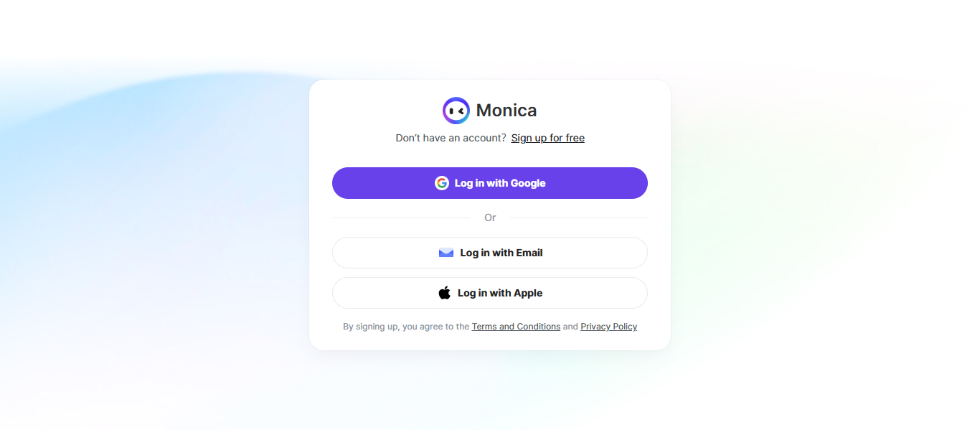The width and height of the screenshot is (980, 430).
Task: Click the divider line left of "Or"
Action: coord(400,218)
